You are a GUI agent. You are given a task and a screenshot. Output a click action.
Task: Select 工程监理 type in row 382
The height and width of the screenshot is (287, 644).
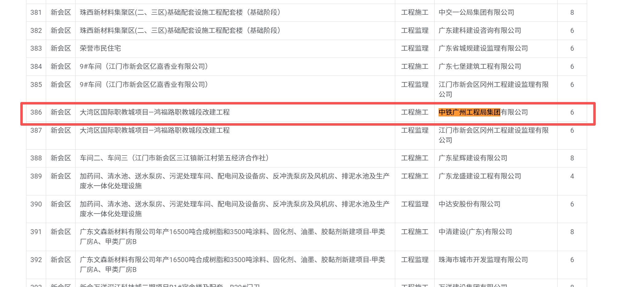point(415,31)
